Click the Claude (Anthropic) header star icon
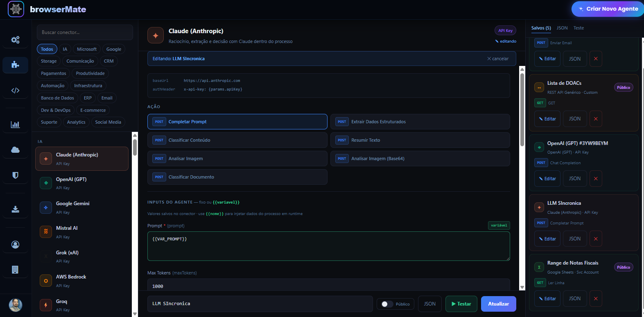This screenshot has height=317, width=644. point(156,36)
